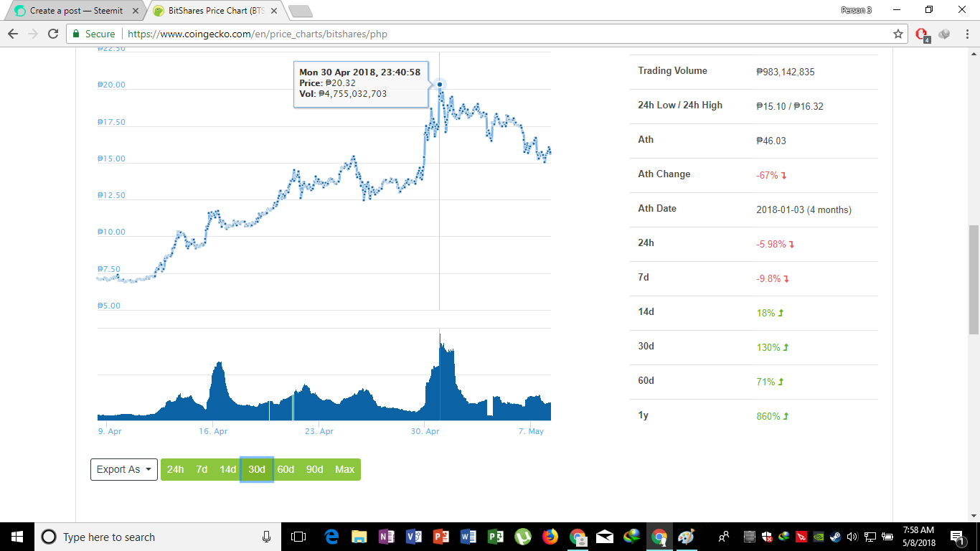This screenshot has width=980, height=551.
Task: Launch Microsoft Edge from the taskbar
Action: [331, 537]
